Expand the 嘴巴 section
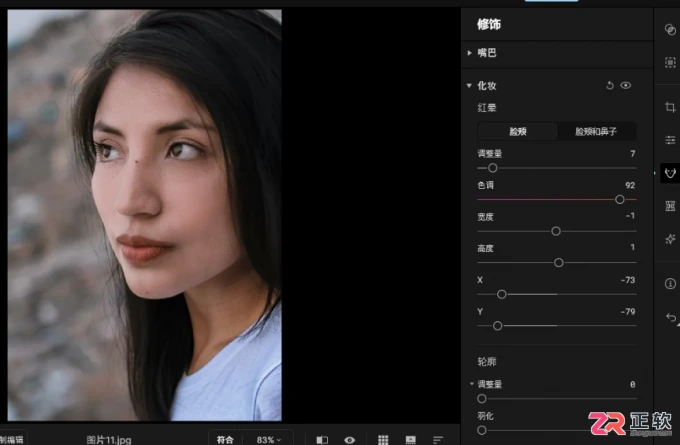The width and height of the screenshot is (680, 445). click(x=469, y=53)
